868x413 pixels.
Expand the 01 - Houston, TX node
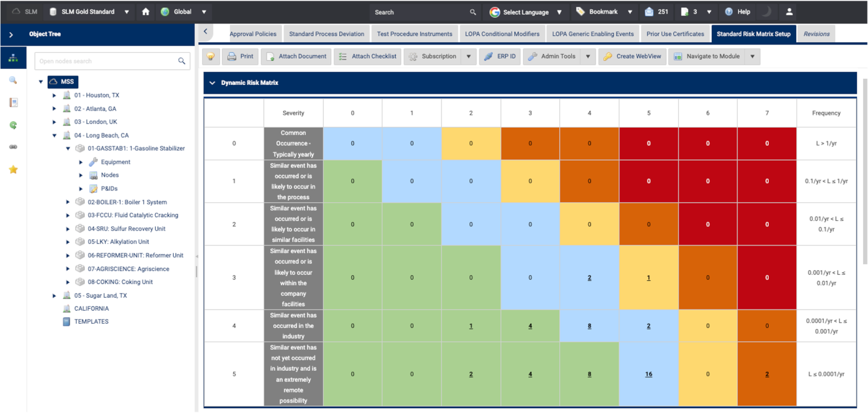pyautogui.click(x=55, y=95)
